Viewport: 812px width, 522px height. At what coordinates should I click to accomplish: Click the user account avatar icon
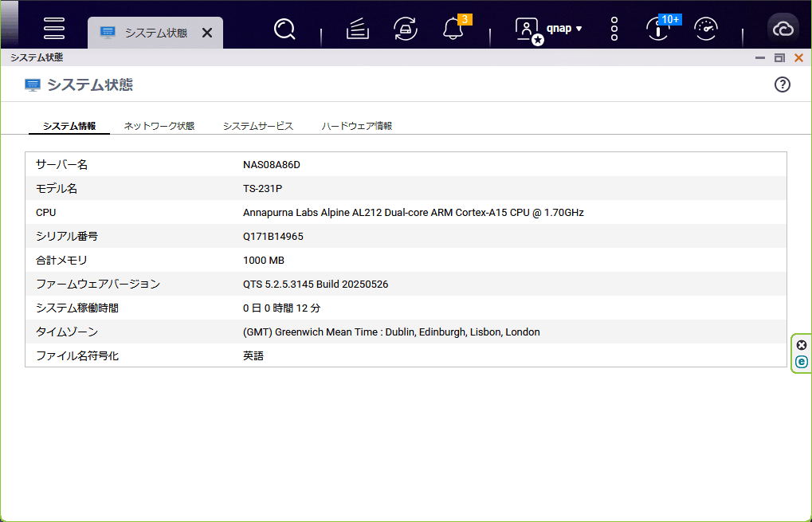528,30
